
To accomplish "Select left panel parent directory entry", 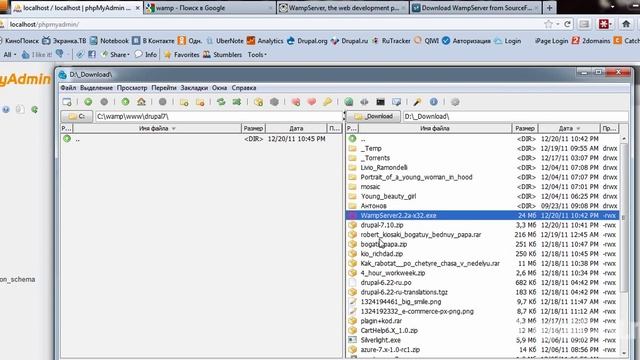I will pyautogui.click(x=202, y=139).
